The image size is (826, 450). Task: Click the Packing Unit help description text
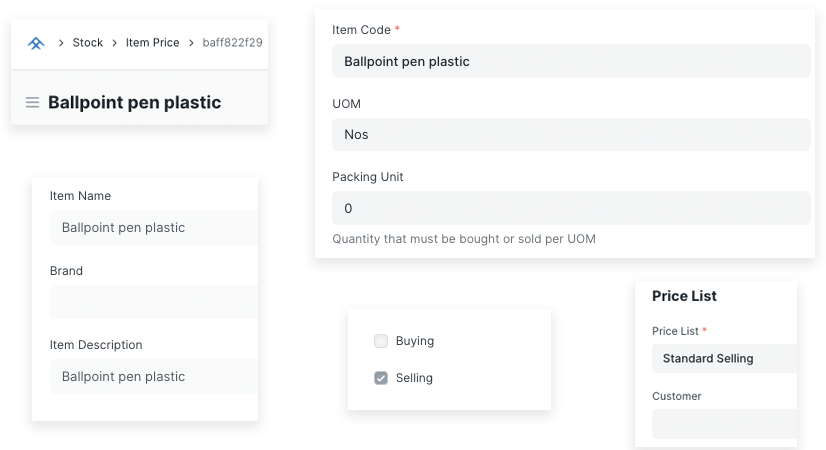[x=464, y=239]
